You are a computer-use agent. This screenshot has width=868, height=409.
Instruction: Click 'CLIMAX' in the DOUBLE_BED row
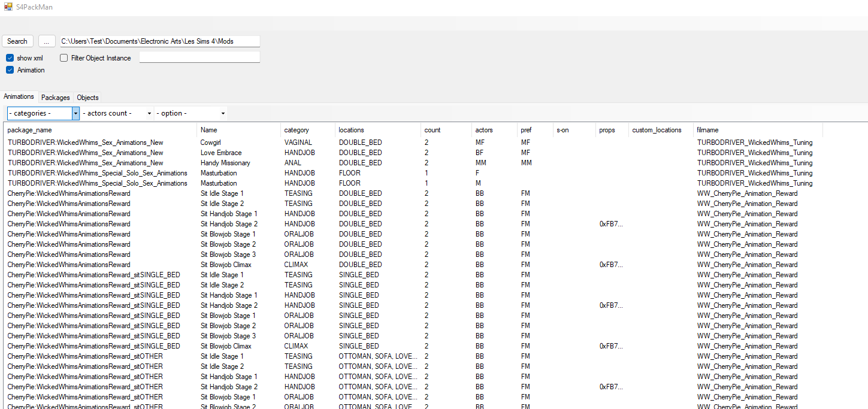coord(297,265)
